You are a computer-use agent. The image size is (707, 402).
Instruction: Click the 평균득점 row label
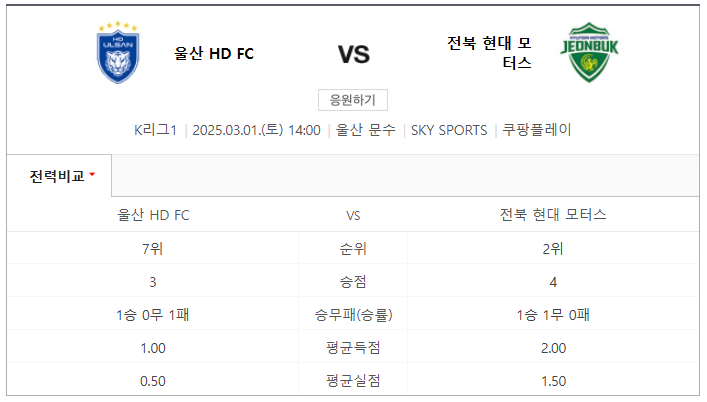353,347
